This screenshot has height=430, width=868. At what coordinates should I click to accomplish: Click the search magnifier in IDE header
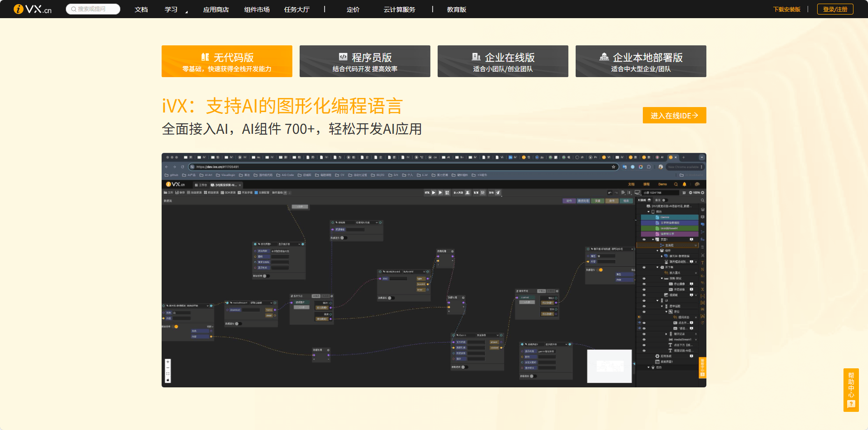(676, 184)
